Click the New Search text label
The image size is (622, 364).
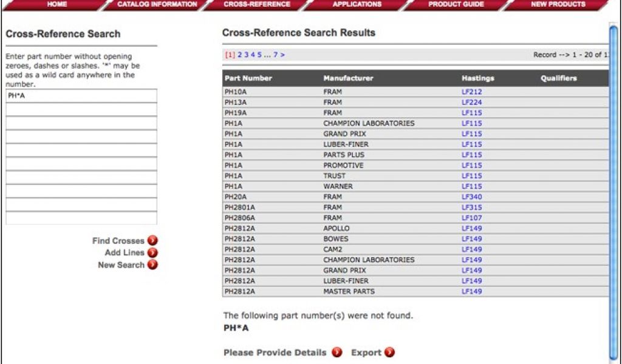coord(121,265)
